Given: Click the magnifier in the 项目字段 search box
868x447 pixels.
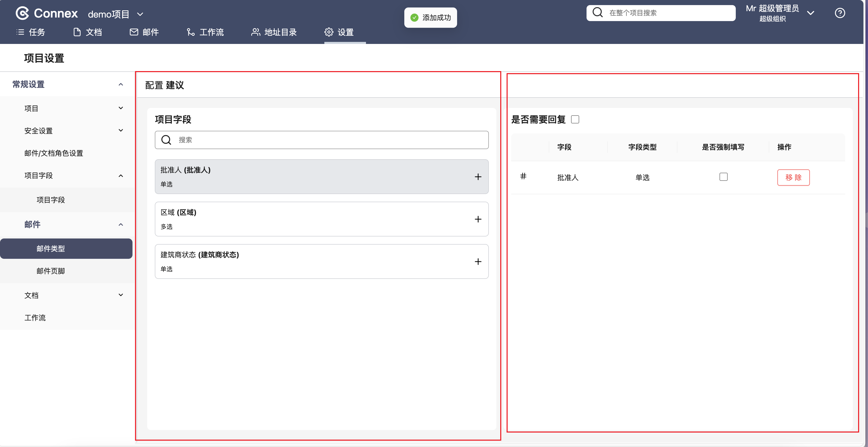Looking at the screenshot, I should (166, 140).
